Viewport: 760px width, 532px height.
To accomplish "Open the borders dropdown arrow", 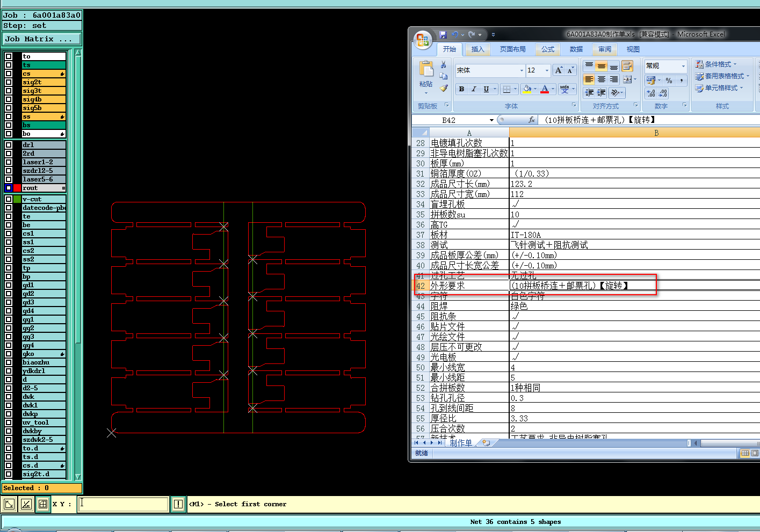I will click(515, 89).
